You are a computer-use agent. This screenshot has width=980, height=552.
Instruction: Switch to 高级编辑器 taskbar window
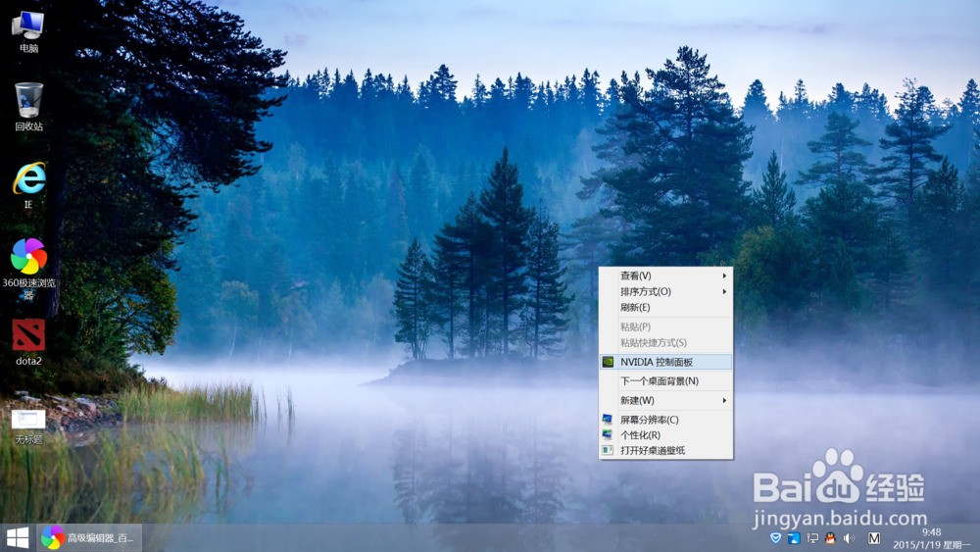coord(89,537)
